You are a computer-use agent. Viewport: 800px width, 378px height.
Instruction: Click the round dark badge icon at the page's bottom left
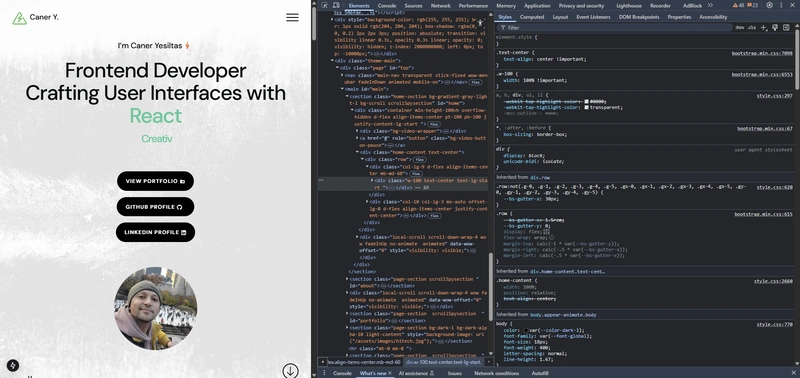(x=13, y=365)
